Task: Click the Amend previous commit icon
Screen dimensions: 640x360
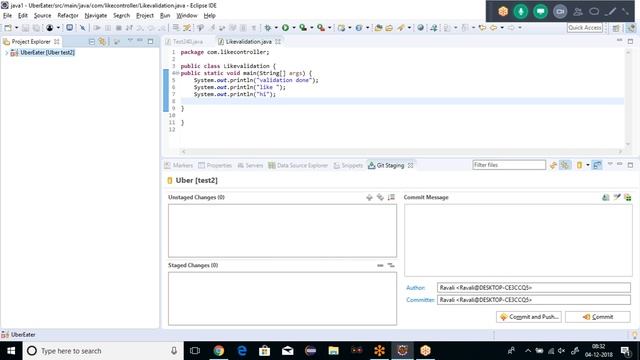Action: point(606,197)
